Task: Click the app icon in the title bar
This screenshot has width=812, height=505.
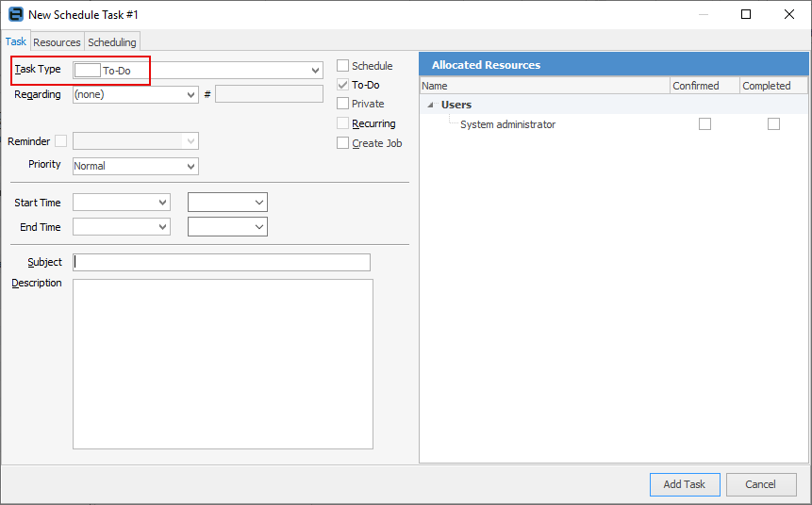Action: (x=16, y=14)
